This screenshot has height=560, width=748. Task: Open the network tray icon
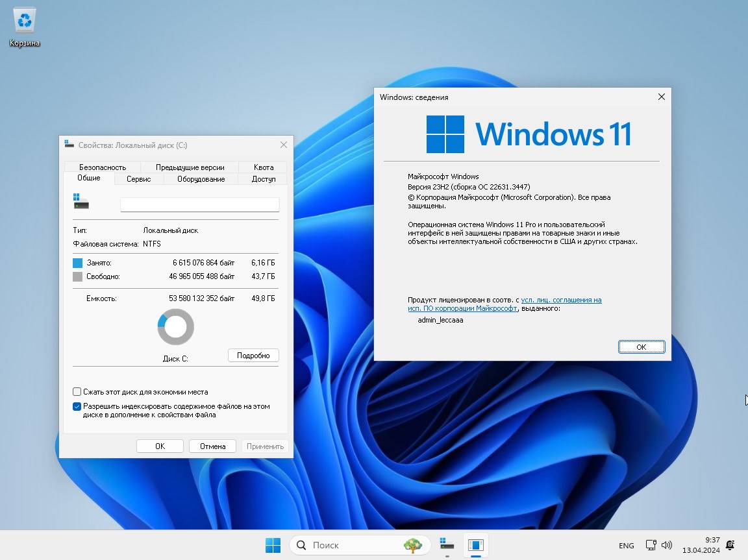[651, 545]
